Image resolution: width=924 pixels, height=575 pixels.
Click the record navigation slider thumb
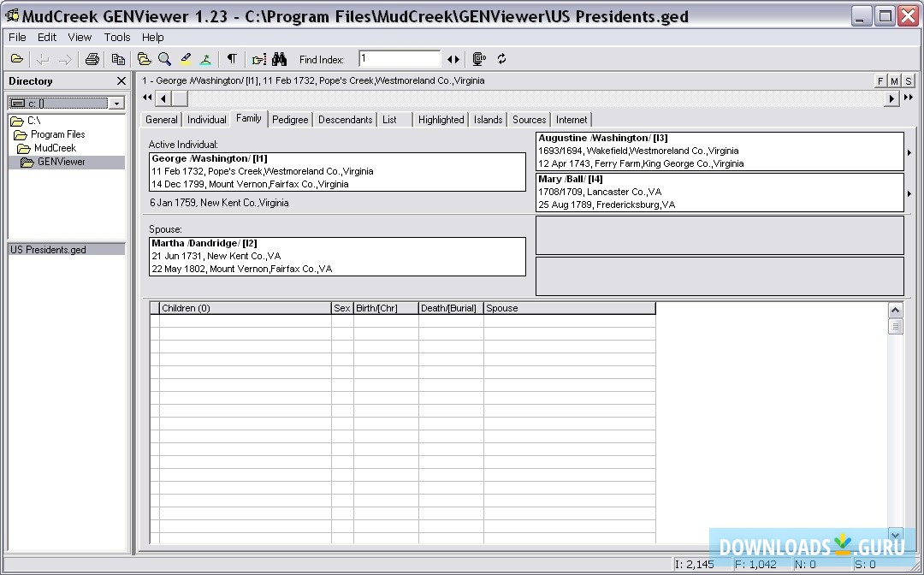point(180,98)
